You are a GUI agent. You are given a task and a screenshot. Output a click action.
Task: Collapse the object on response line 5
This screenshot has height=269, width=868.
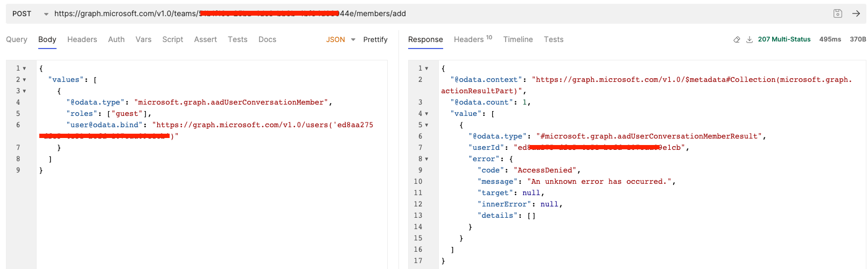426,125
